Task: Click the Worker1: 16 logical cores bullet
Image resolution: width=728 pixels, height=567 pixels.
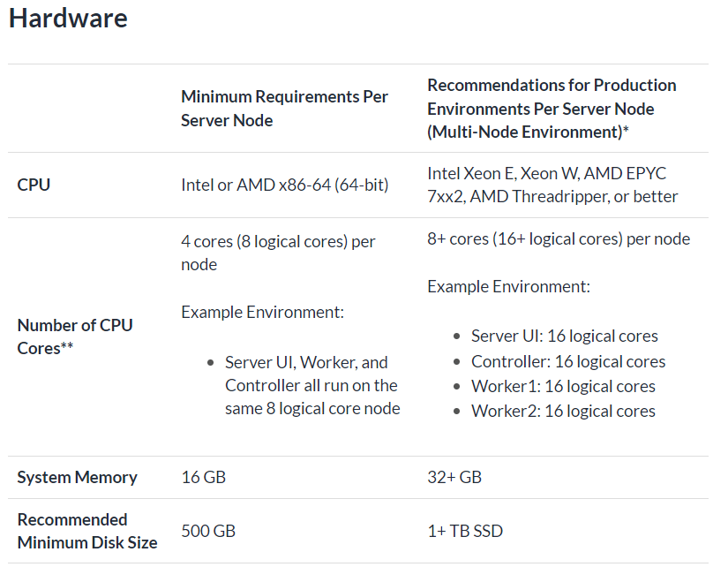Action: 563,386
